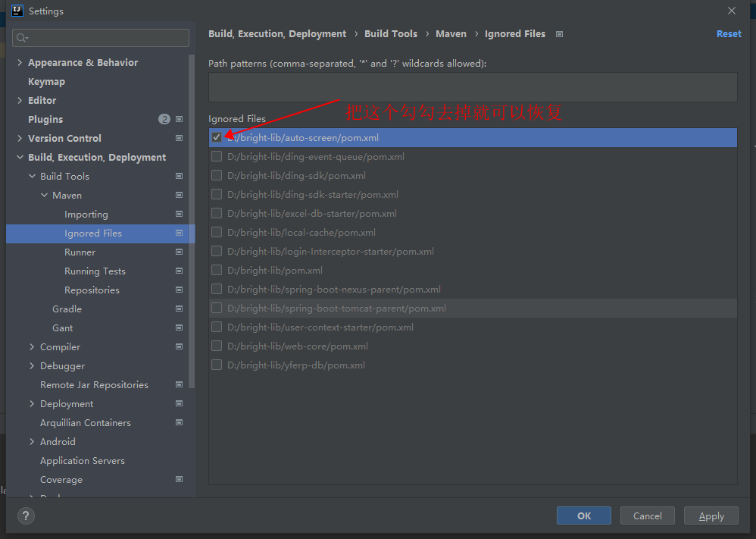The height and width of the screenshot is (539, 756).
Task: Open the Keymap settings page
Action: pyautogui.click(x=46, y=82)
